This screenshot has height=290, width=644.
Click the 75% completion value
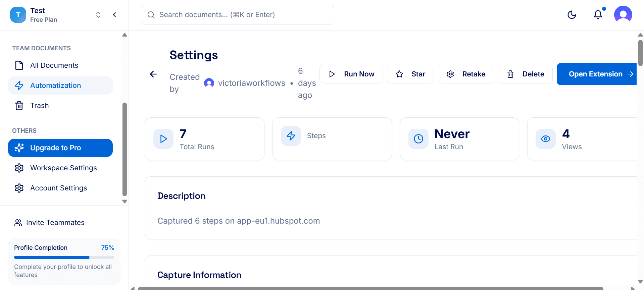click(108, 248)
